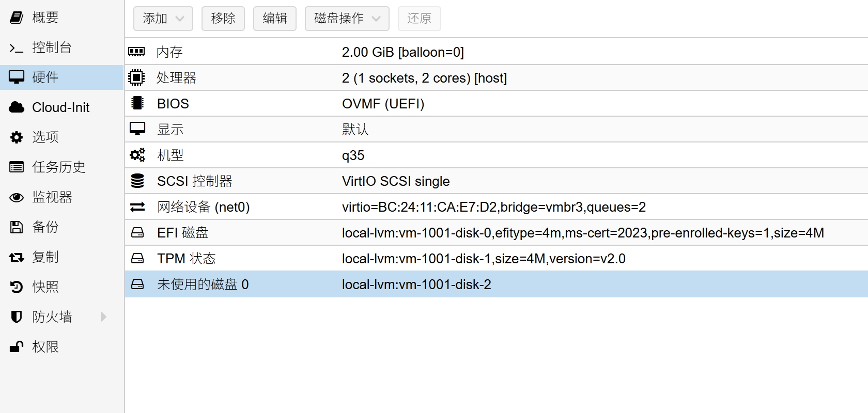This screenshot has height=413, width=868.
Task: Open the 备份 (Backup) section
Action: 45,227
